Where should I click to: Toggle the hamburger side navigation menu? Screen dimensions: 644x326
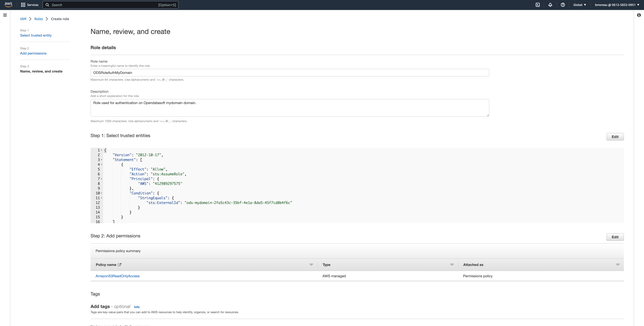click(x=5, y=15)
